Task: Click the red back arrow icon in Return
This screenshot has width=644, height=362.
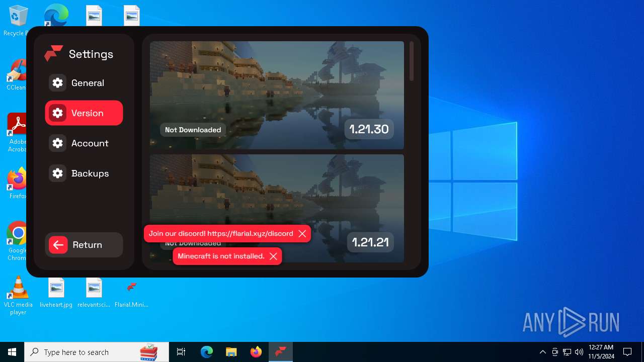Action: coord(58,245)
